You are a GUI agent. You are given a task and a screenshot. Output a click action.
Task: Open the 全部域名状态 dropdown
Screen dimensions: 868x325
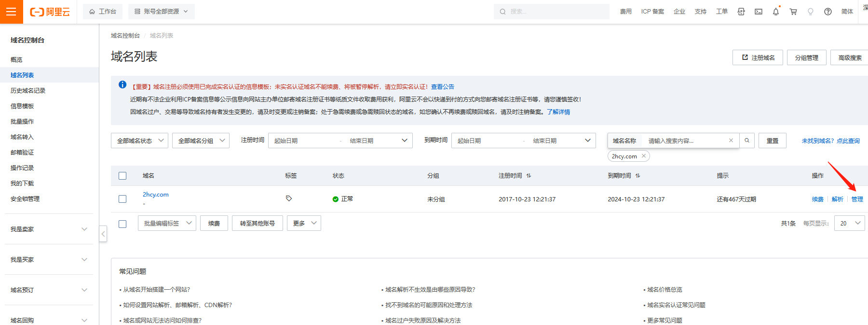pos(139,141)
